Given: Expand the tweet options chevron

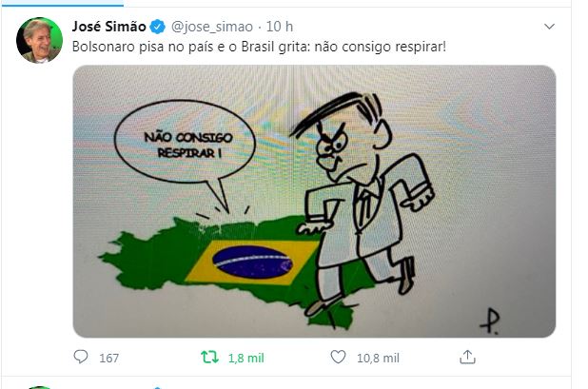Looking at the screenshot, I should [549, 27].
